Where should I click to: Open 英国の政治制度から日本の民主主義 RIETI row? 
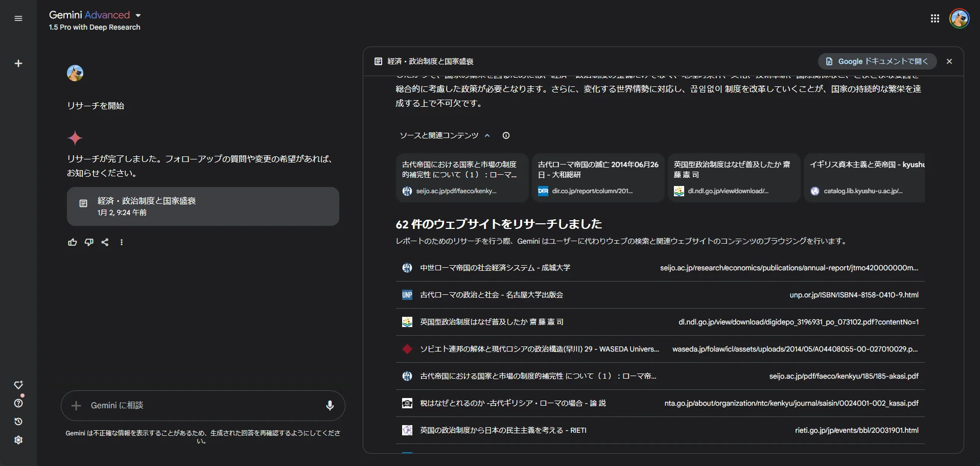click(x=660, y=430)
